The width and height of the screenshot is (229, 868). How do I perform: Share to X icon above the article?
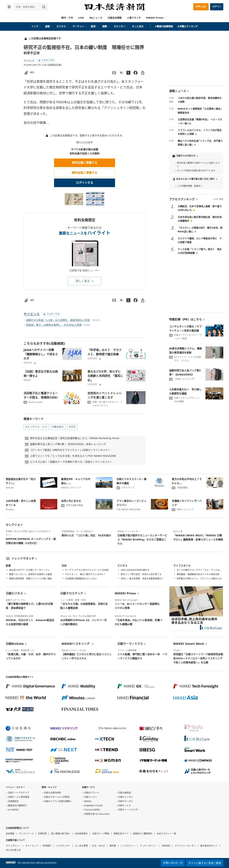pos(128,73)
